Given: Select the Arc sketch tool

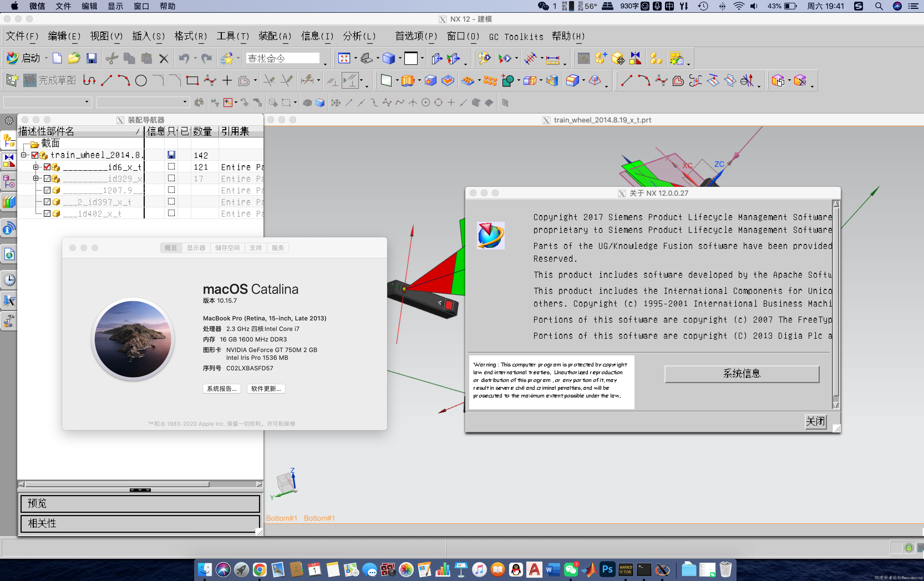Looking at the screenshot, I should tap(124, 81).
